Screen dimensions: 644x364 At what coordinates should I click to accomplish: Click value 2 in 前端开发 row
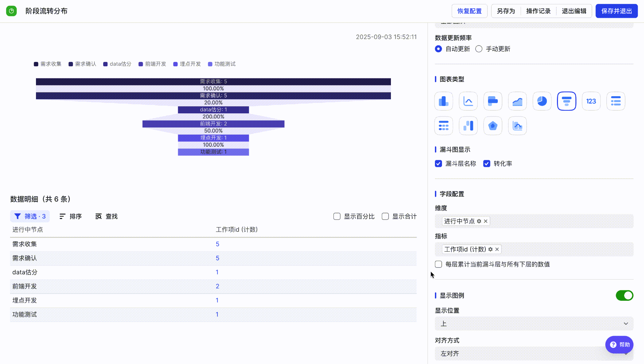tap(217, 286)
